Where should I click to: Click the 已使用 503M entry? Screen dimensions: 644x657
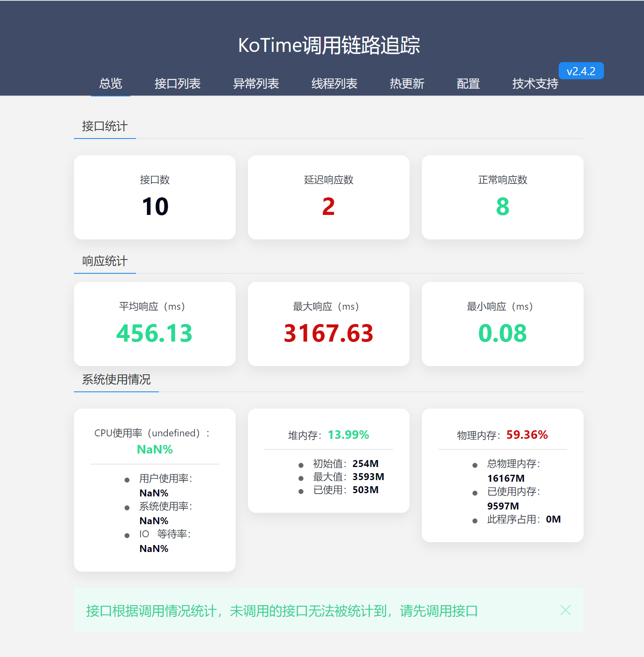[345, 490]
